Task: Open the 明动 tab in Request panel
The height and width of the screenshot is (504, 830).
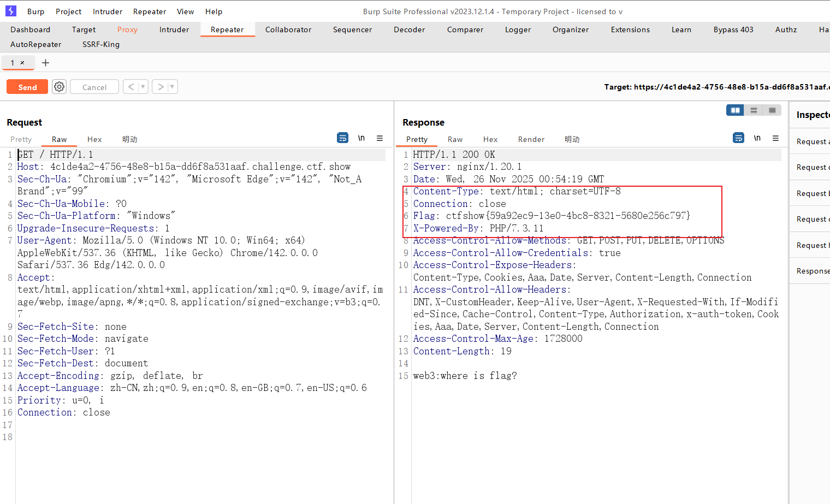Action: click(129, 139)
